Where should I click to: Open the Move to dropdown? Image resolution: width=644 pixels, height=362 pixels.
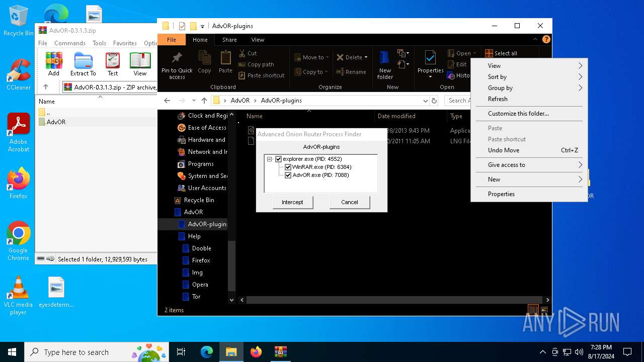[x=312, y=57]
